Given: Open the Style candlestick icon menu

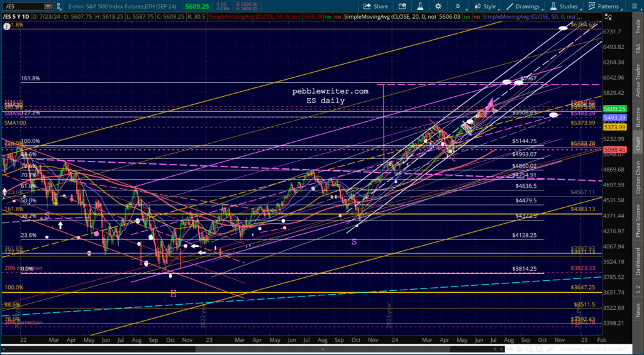Looking at the screenshot, I should point(477,6).
